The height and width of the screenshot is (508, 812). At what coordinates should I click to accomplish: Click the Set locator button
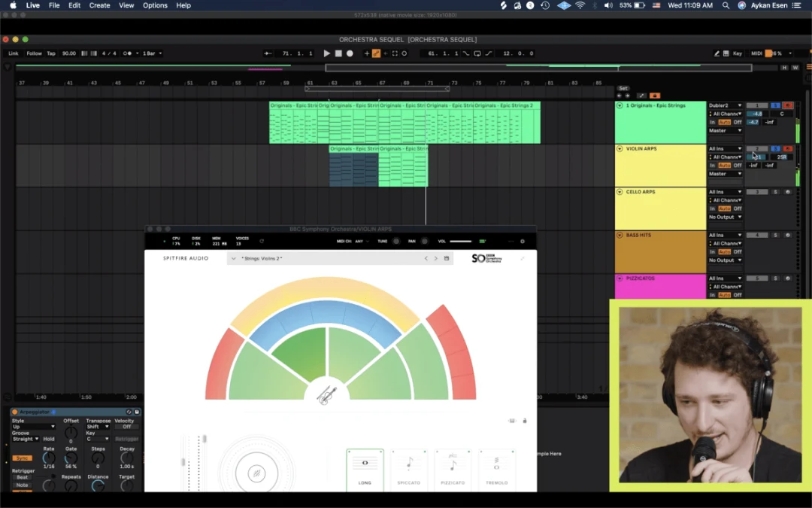point(623,88)
